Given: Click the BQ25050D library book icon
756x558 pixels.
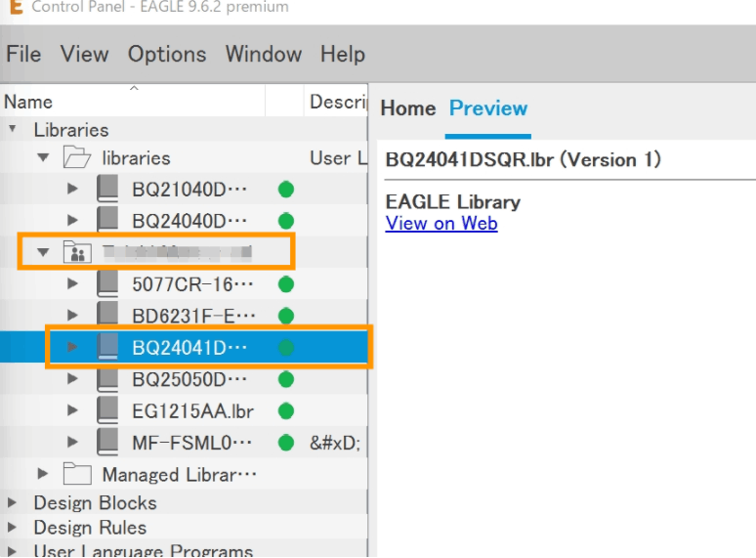Looking at the screenshot, I should pyautogui.click(x=107, y=378).
